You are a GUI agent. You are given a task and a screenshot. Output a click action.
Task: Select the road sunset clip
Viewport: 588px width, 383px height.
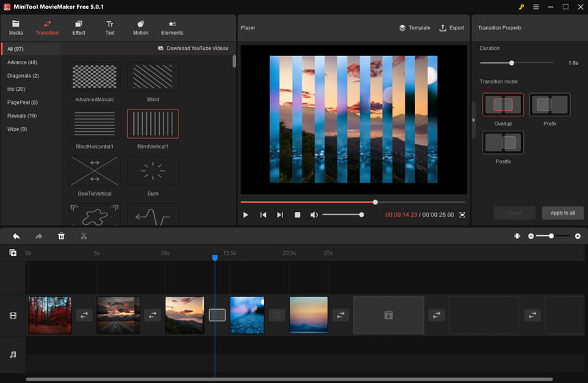coord(118,315)
